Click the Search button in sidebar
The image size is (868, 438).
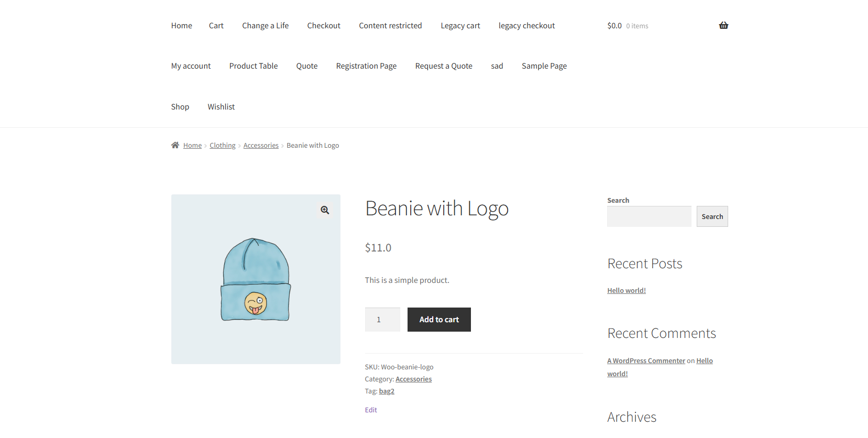[x=712, y=216]
